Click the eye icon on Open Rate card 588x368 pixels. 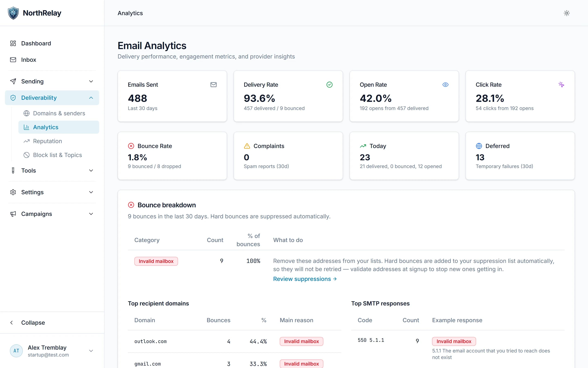point(445,84)
